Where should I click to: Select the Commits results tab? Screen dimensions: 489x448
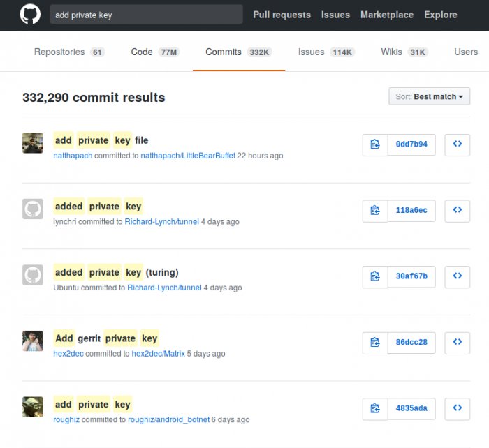tap(239, 52)
